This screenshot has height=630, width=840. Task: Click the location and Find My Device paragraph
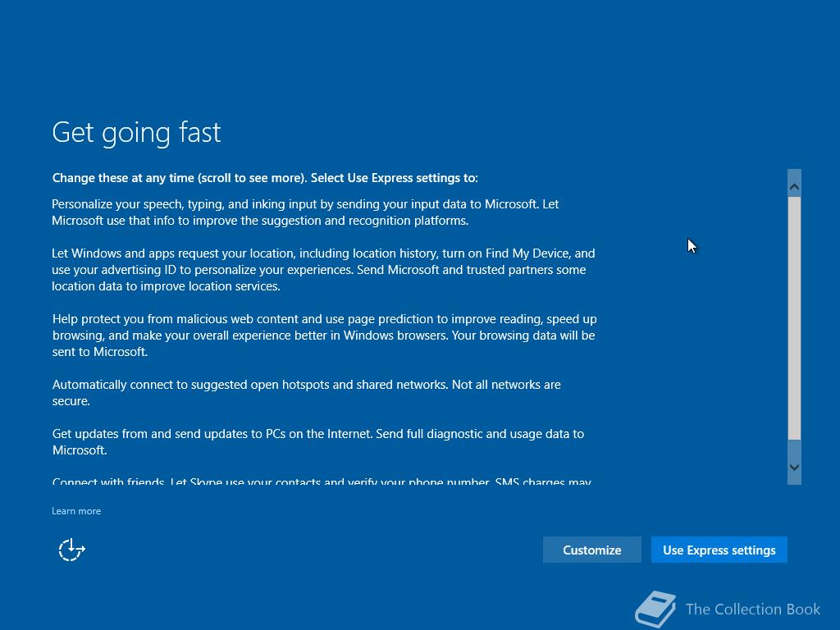tap(323, 269)
